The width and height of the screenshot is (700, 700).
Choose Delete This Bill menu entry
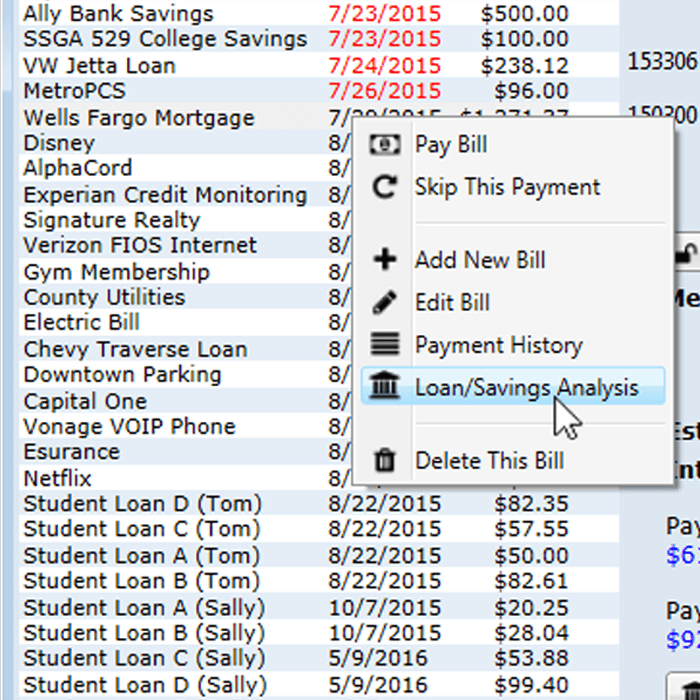[513, 460]
